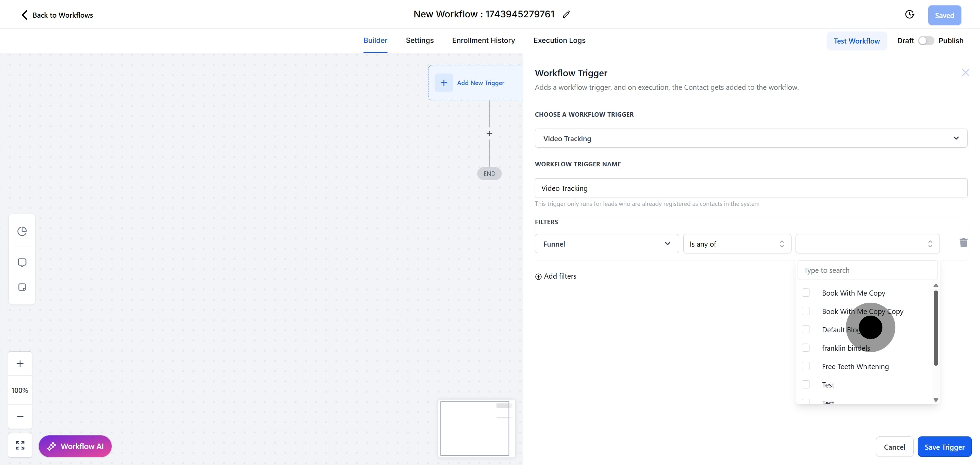980x465 pixels.
Task: Check the franklin bindels option
Action: (x=806, y=348)
